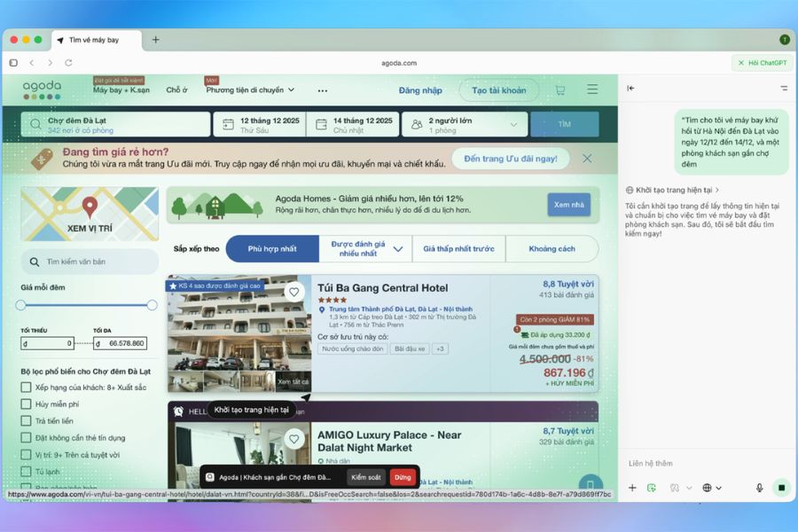Screen dimensions: 798x532
Task: Check the "Hủy miễn phí" filter
Action: coord(27,404)
